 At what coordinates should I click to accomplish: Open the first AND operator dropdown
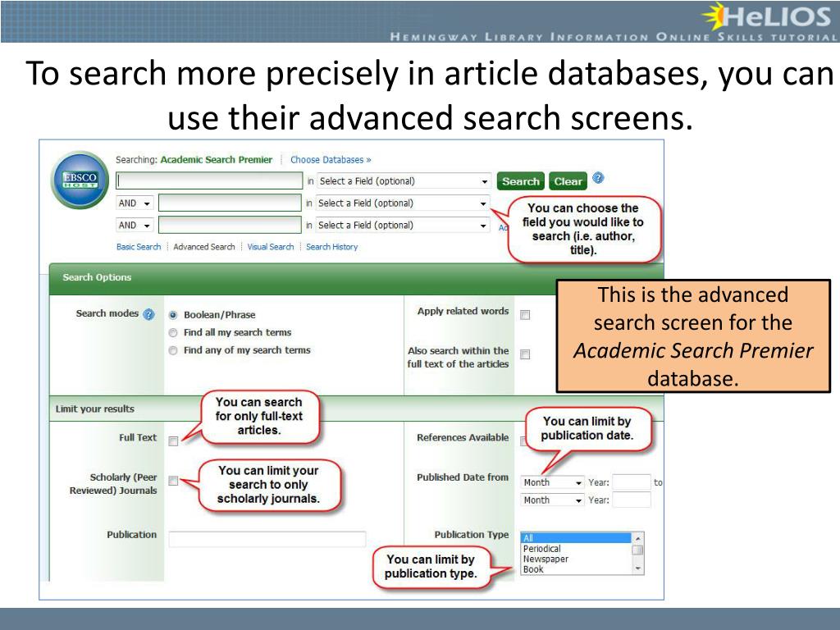click(135, 203)
